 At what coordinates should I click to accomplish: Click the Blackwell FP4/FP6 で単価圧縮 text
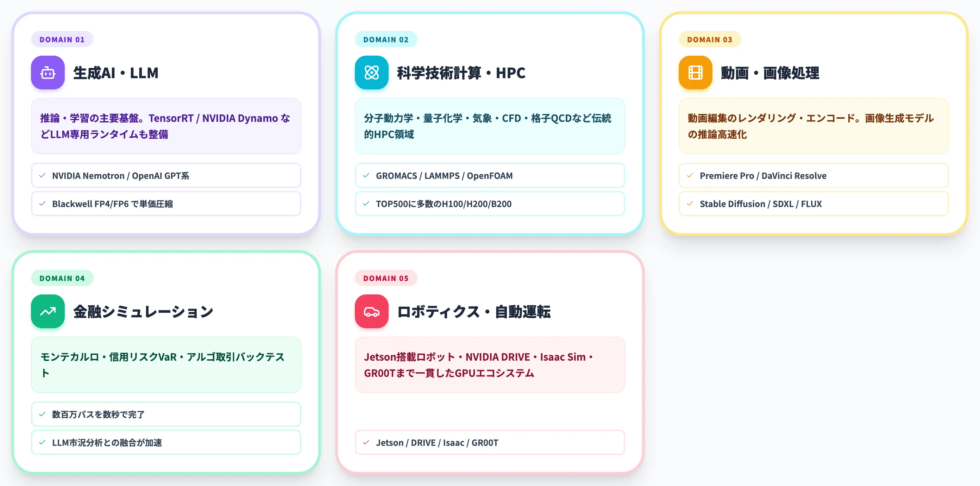tap(112, 204)
